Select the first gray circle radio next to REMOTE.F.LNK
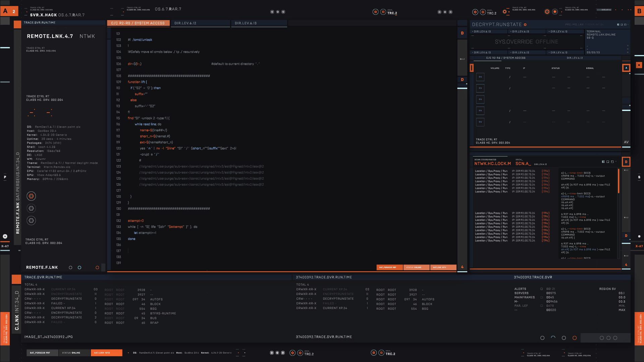This screenshot has height=362, width=644. point(70,267)
